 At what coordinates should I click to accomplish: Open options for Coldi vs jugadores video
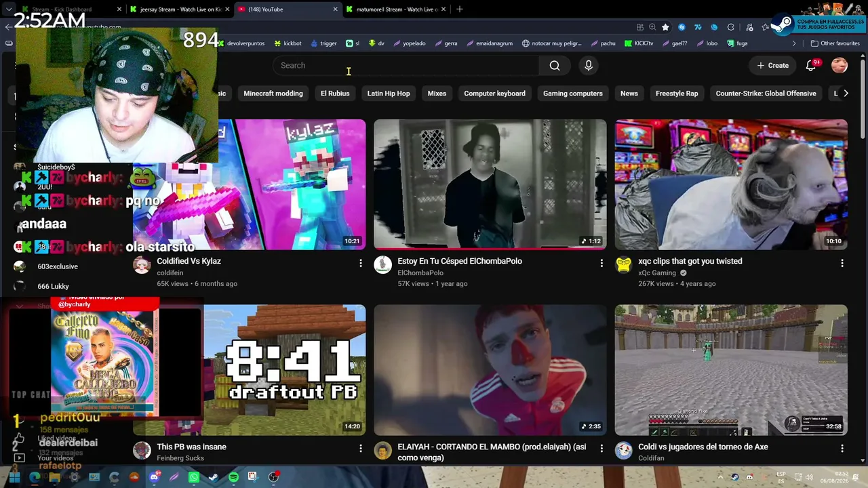click(x=842, y=449)
